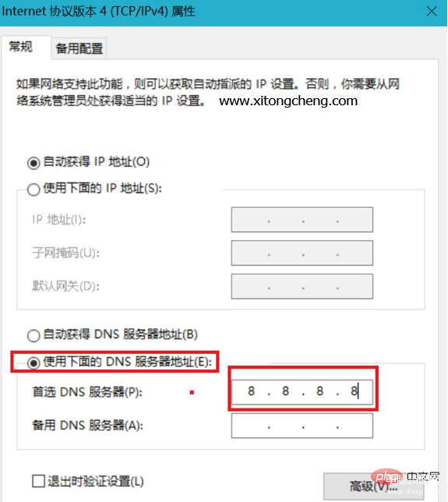Image resolution: width=448 pixels, height=502 pixels.
Task: Click third octet of 首选 DNS 服务器
Action: point(320,391)
